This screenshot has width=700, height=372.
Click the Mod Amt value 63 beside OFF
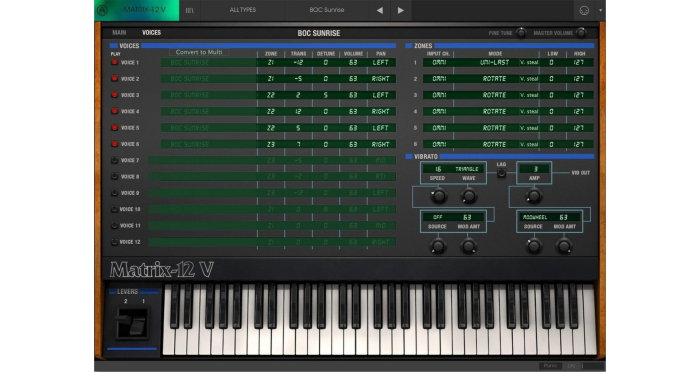467,217
